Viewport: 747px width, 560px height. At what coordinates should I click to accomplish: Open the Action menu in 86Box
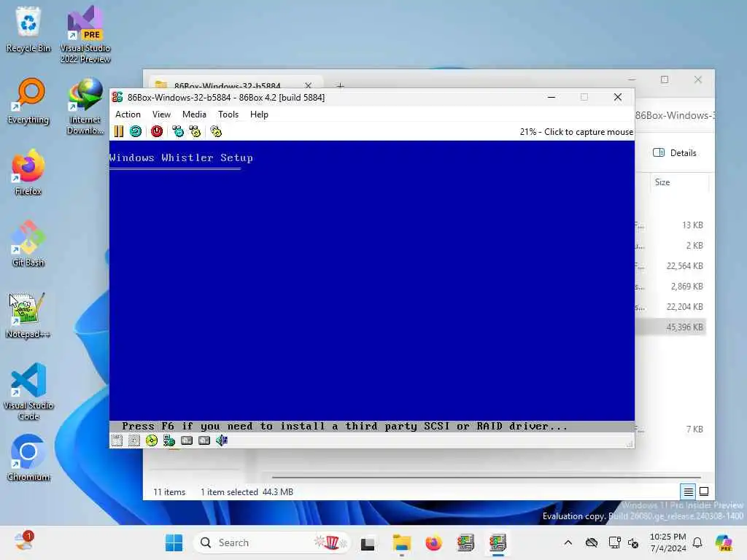tap(128, 114)
